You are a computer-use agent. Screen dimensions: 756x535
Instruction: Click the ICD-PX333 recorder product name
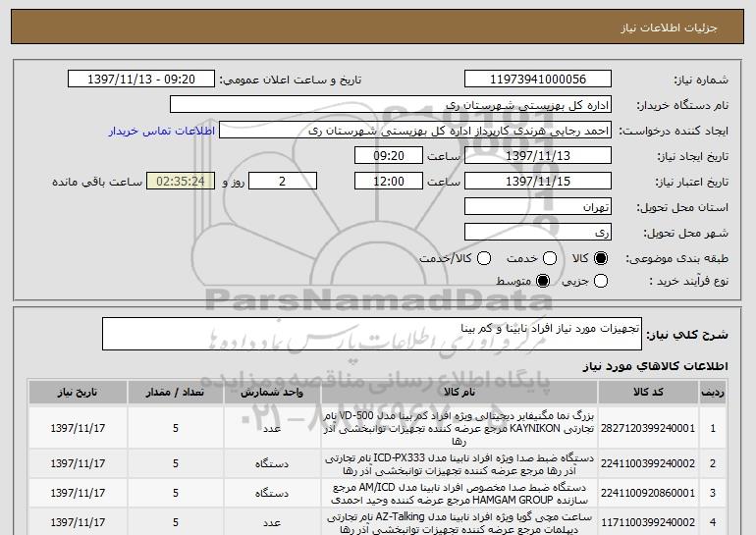pos(459,463)
